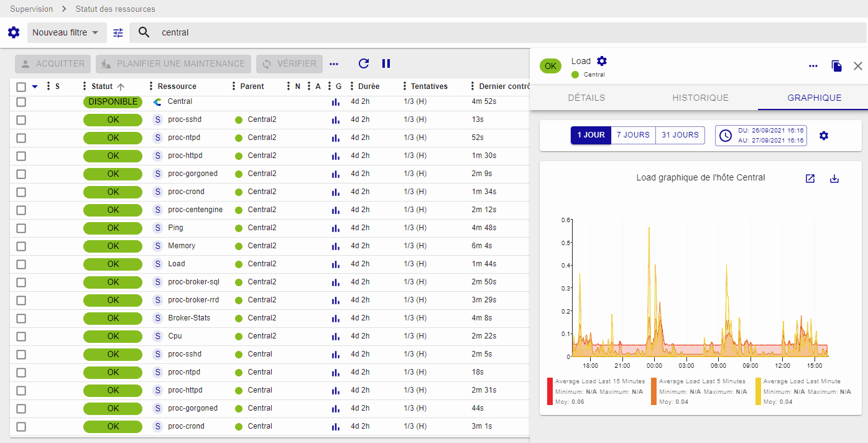868x443 pixels.
Task: Open the search options sliders icon
Action: [x=118, y=33]
